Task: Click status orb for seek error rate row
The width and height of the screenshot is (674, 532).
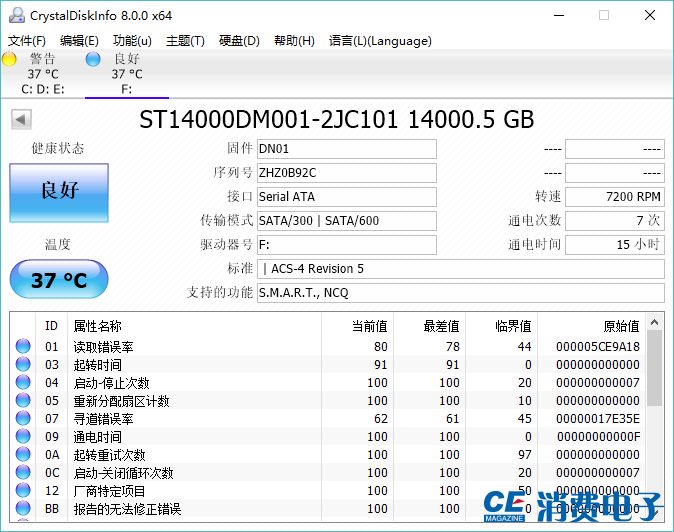Action: pyautogui.click(x=23, y=419)
